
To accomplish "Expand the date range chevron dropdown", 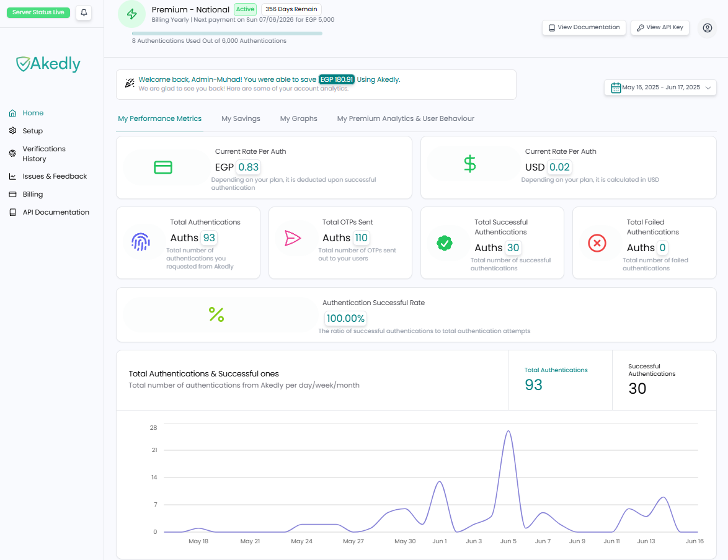I will pyautogui.click(x=708, y=88).
